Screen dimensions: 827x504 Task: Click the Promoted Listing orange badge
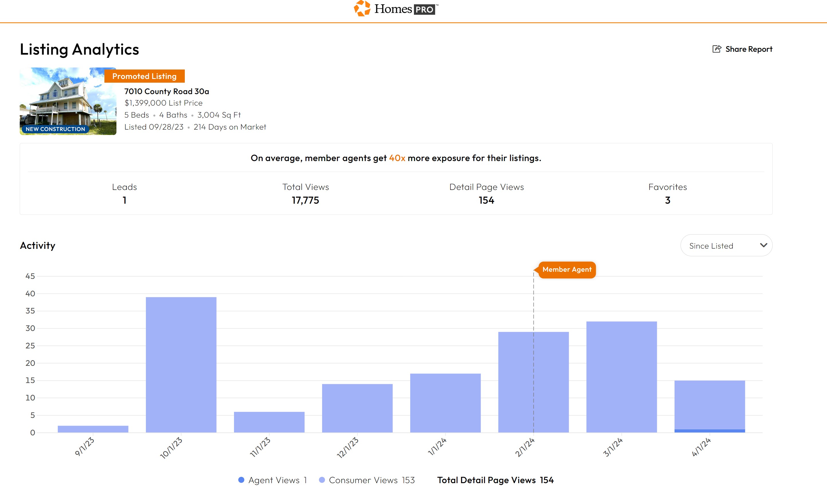pyautogui.click(x=144, y=76)
